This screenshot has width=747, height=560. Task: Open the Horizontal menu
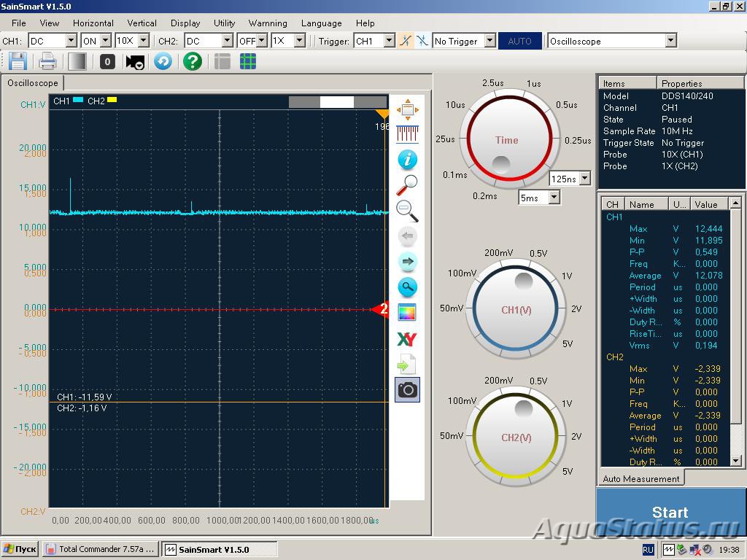[x=93, y=23]
